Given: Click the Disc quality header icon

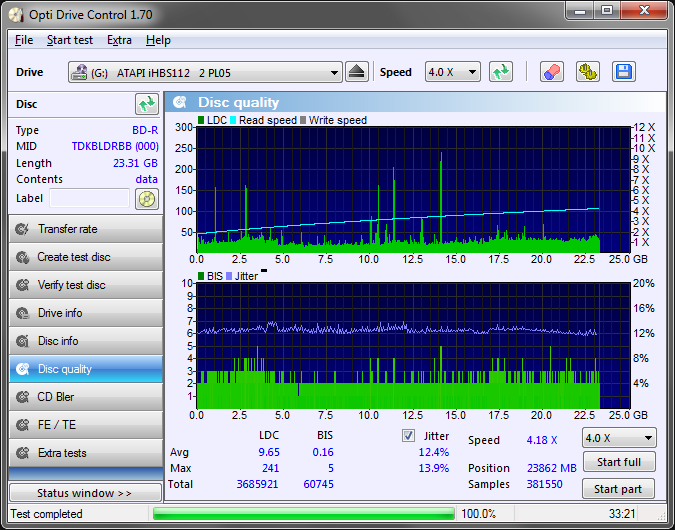Looking at the screenshot, I should point(180,102).
